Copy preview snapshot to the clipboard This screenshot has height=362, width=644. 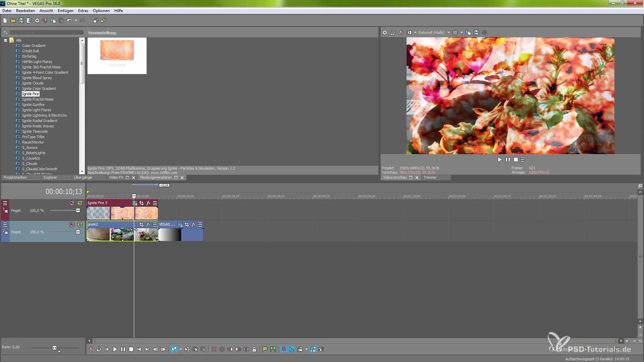click(x=468, y=33)
